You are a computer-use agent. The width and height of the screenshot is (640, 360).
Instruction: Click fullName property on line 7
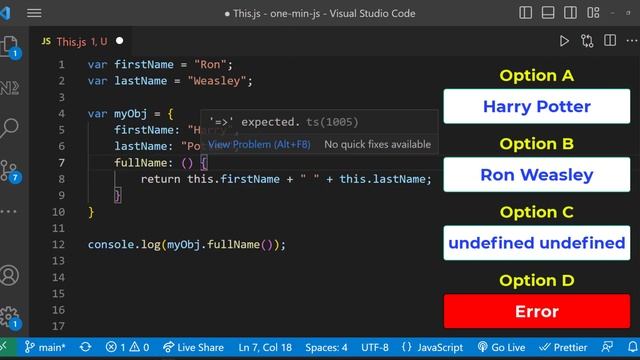(x=140, y=163)
